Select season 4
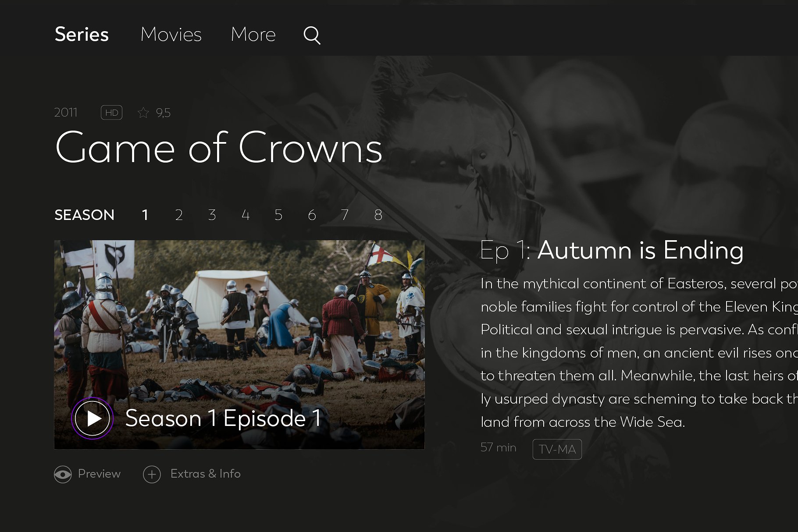The width and height of the screenshot is (798, 532). tap(246, 215)
